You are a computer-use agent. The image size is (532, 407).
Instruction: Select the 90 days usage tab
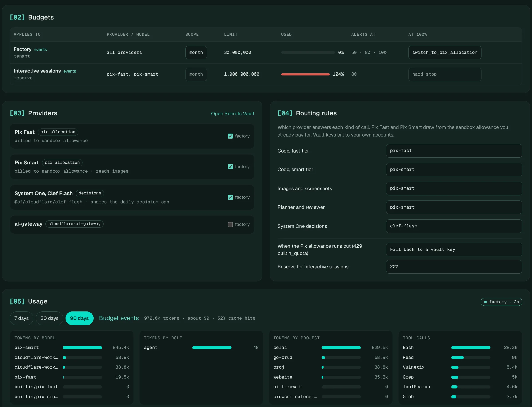(x=79, y=318)
